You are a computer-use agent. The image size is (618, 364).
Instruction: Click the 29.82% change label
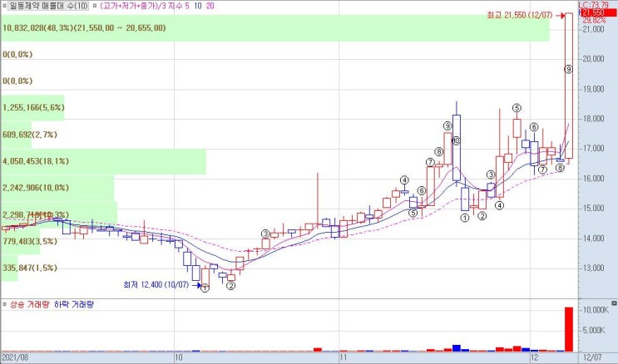tap(594, 20)
